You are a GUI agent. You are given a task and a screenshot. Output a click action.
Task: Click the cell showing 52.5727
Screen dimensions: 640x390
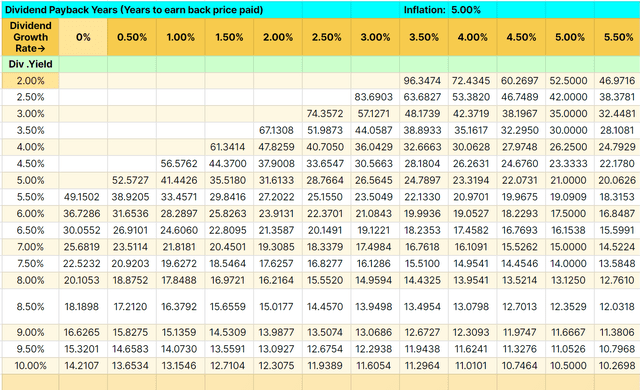(x=132, y=180)
